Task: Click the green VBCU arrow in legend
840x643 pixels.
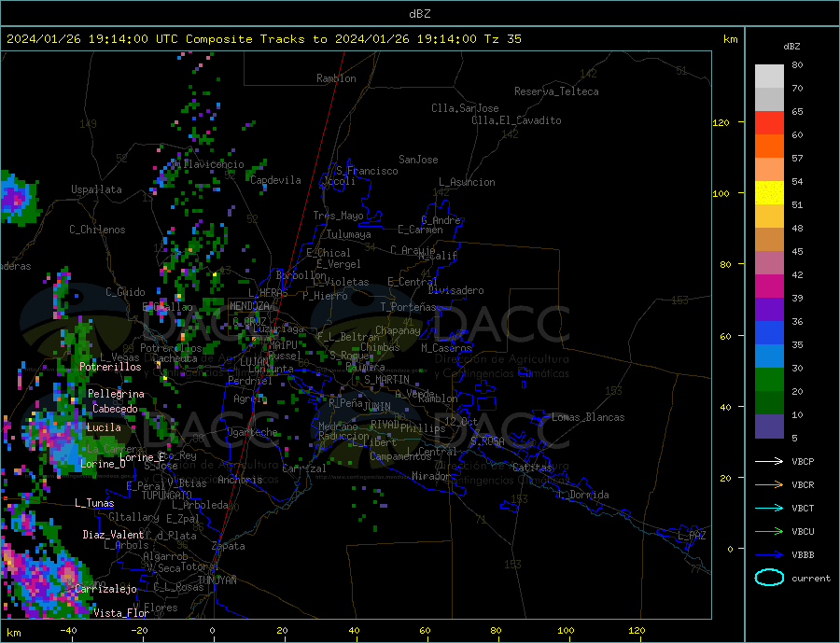Action: [x=769, y=532]
